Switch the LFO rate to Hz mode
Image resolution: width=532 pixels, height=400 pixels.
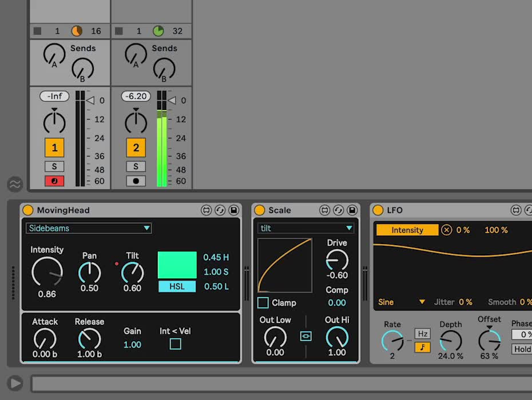click(423, 334)
